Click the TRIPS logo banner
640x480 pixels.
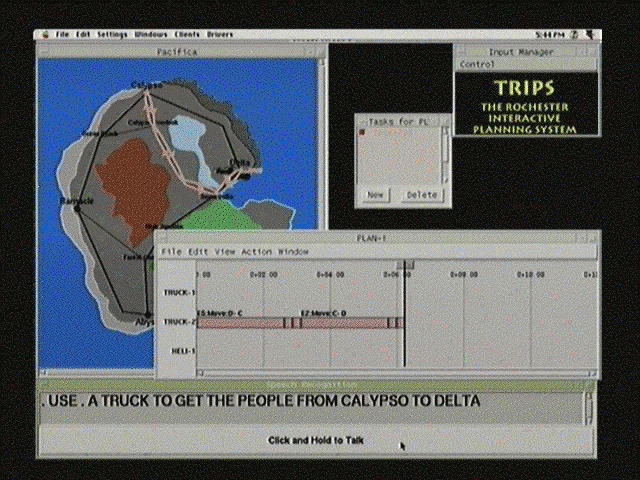[525, 104]
